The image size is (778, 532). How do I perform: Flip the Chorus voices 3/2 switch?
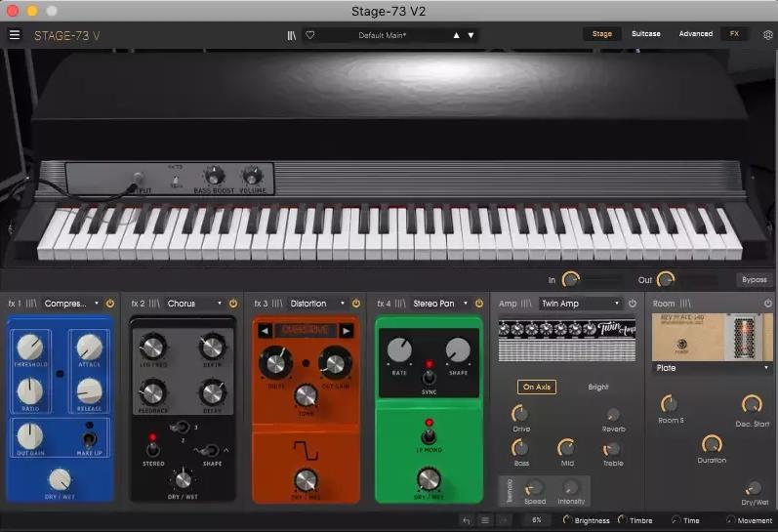pos(180,428)
